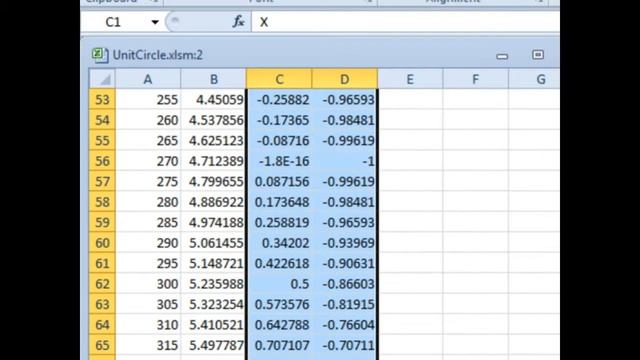Screen dimensions: 640x360
Task: Select row 56 header
Action: point(102,161)
